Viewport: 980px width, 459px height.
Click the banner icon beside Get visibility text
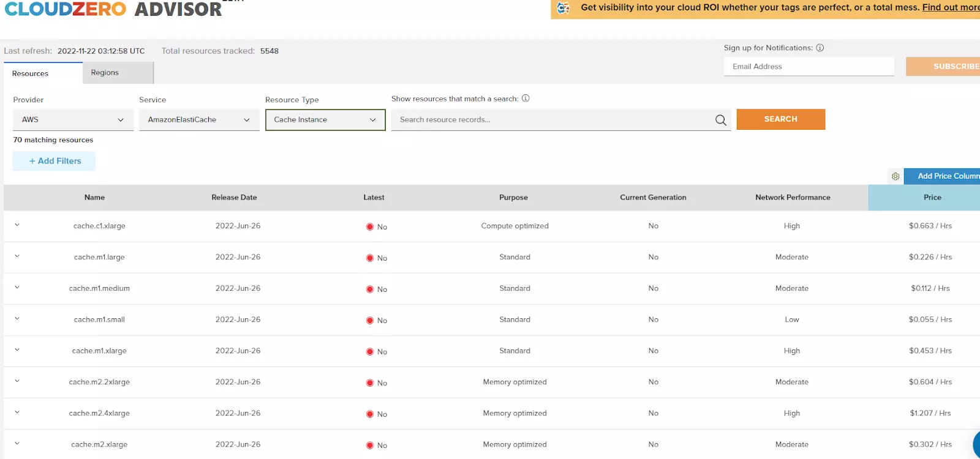tap(563, 8)
